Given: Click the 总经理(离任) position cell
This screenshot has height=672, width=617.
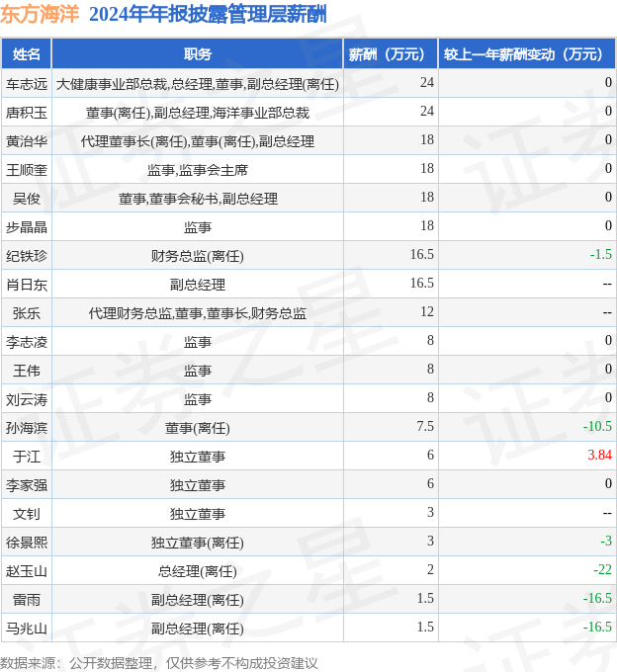Looking at the screenshot, I should coord(198,572).
